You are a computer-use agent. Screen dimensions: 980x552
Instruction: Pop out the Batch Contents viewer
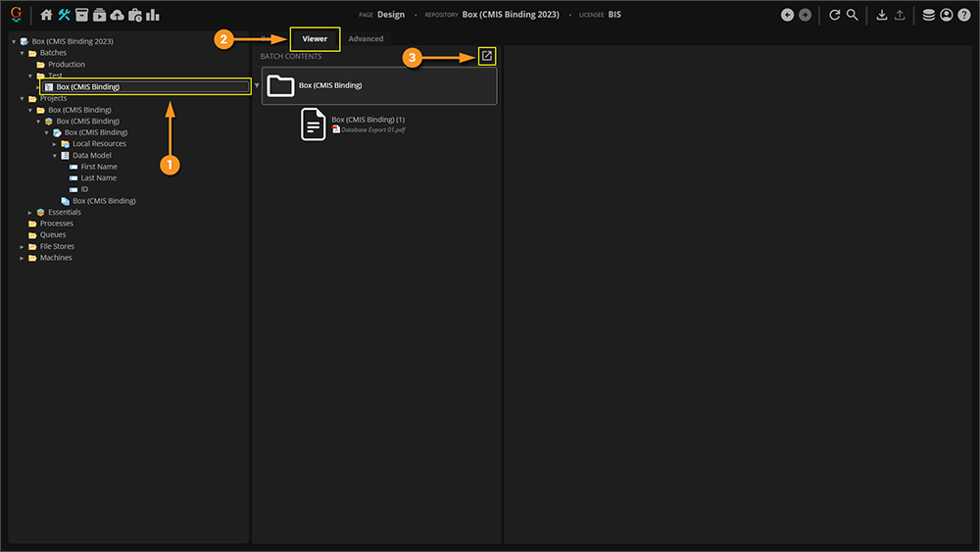click(x=487, y=56)
